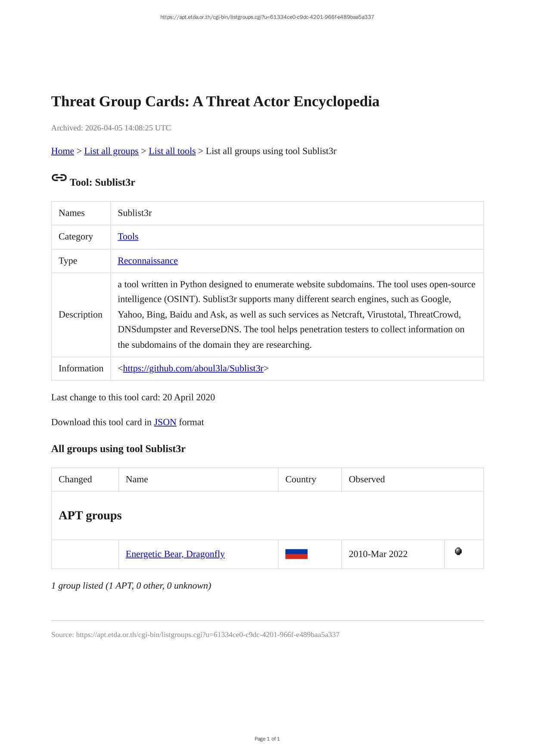Click the chain link icon beside Tool heading

[59, 178]
